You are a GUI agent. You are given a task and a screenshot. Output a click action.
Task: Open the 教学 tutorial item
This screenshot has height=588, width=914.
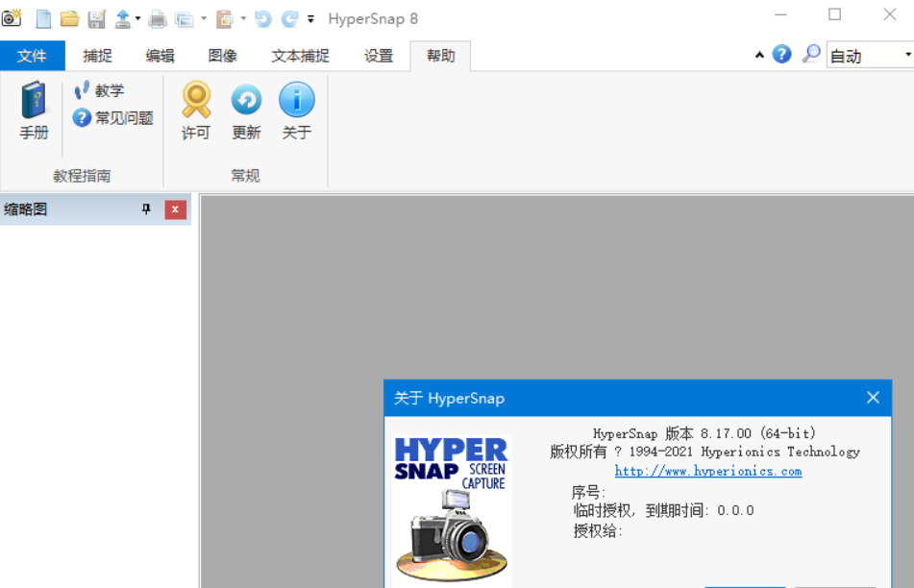tap(98, 90)
